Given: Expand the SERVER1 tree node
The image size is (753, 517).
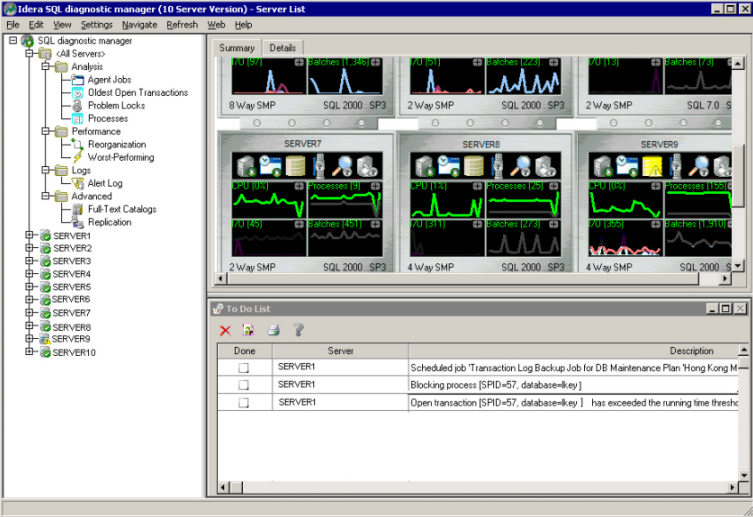Looking at the screenshot, I should pyautogui.click(x=29, y=235).
